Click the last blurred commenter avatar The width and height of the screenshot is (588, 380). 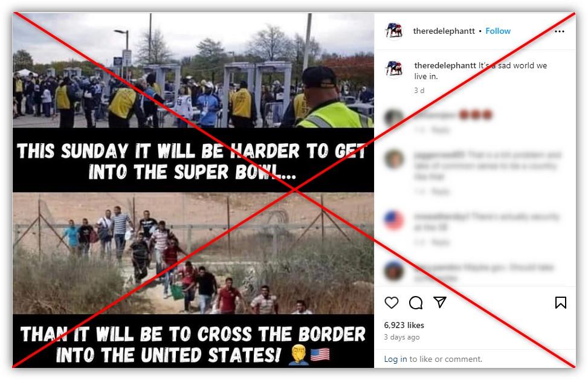(394, 271)
